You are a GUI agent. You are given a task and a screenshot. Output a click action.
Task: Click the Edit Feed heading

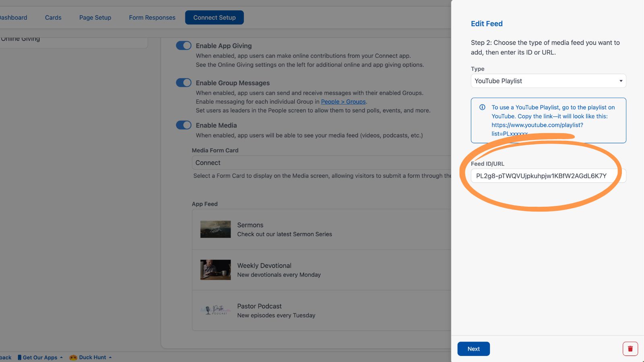point(487,24)
